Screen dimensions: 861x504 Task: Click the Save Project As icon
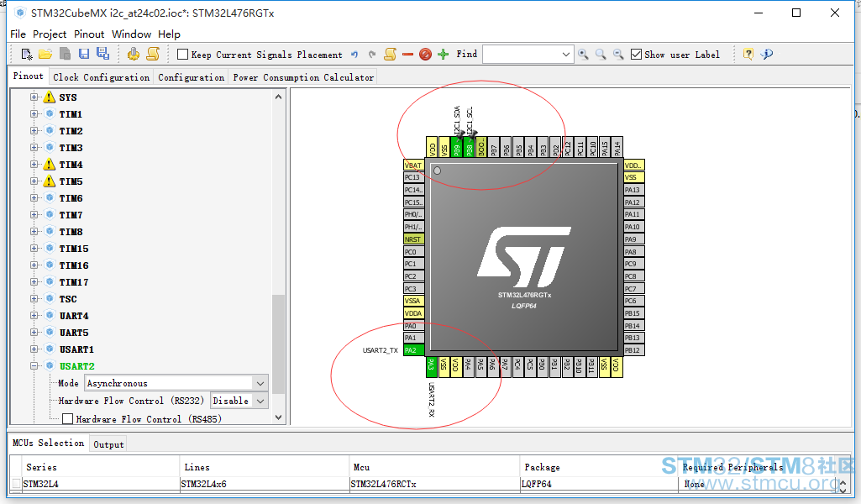pos(102,53)
